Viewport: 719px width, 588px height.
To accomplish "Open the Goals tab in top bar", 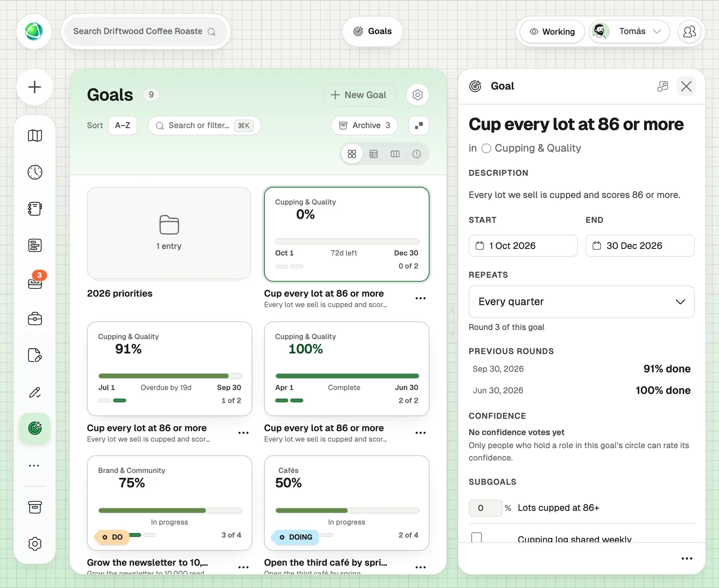I will click(372, 31).
